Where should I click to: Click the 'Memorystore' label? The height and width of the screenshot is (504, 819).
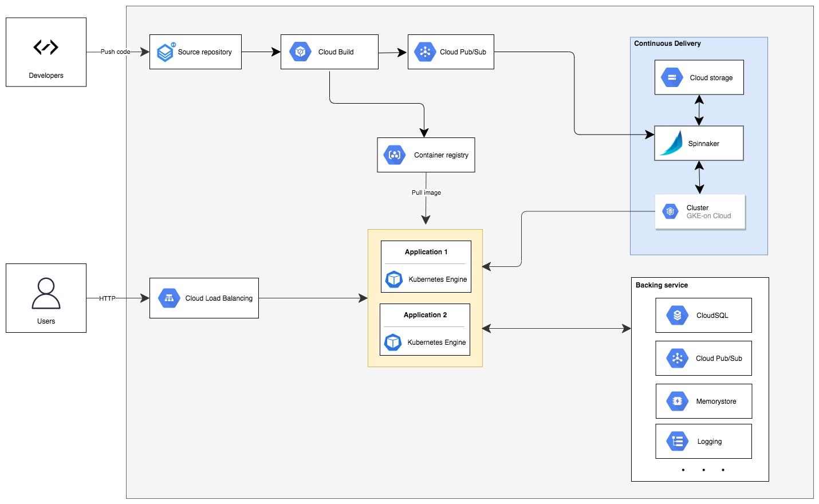click(716, 401)
